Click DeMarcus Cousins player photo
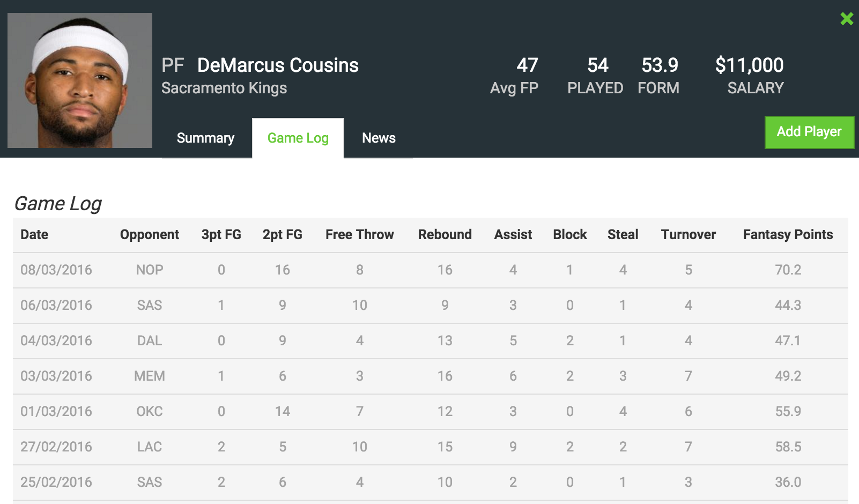Viewport: 859px width, 504px height. (80, 80)
